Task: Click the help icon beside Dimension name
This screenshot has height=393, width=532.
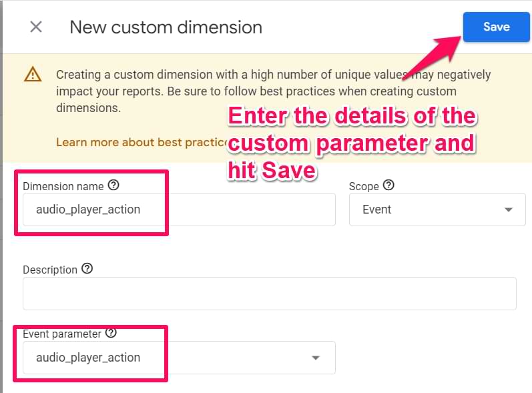Action: (113, 185)
